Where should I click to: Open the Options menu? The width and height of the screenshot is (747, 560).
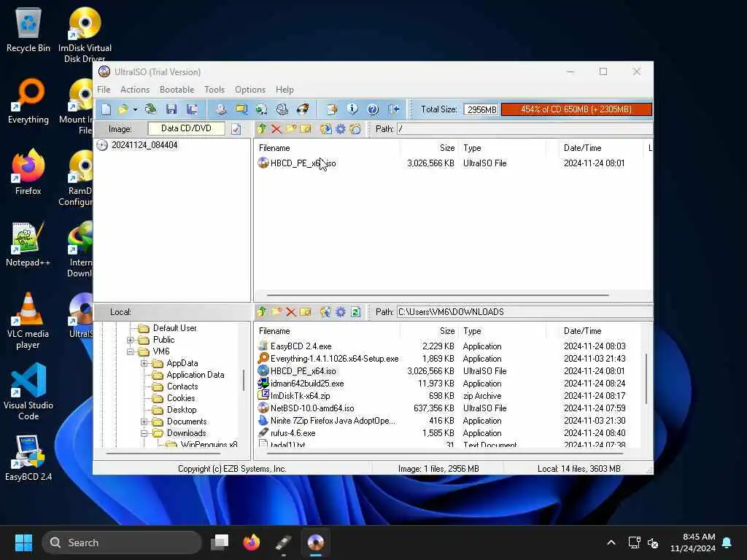[x=250, y=90]
